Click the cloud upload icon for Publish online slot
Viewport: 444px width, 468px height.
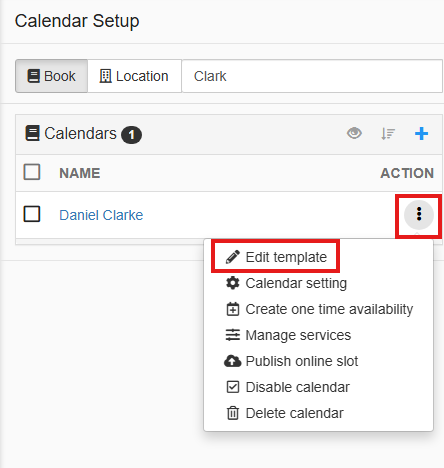[x=232, y=361]
